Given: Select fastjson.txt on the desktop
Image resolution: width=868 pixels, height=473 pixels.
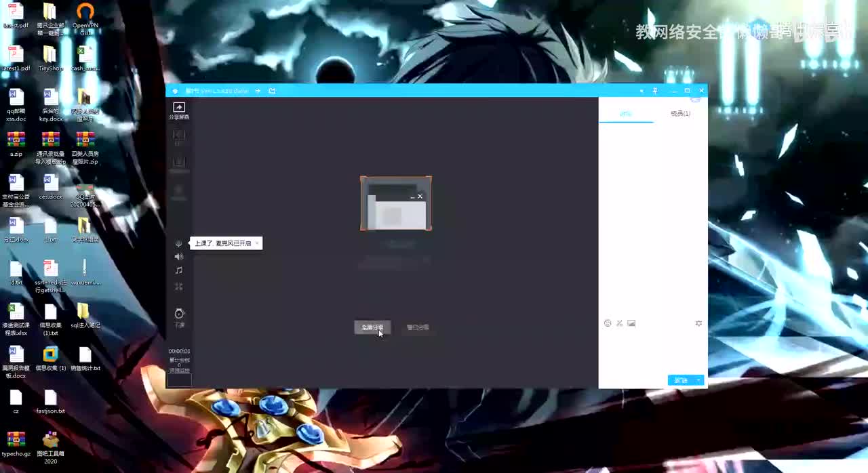Looking at the screenshot, I should (50, 401).
